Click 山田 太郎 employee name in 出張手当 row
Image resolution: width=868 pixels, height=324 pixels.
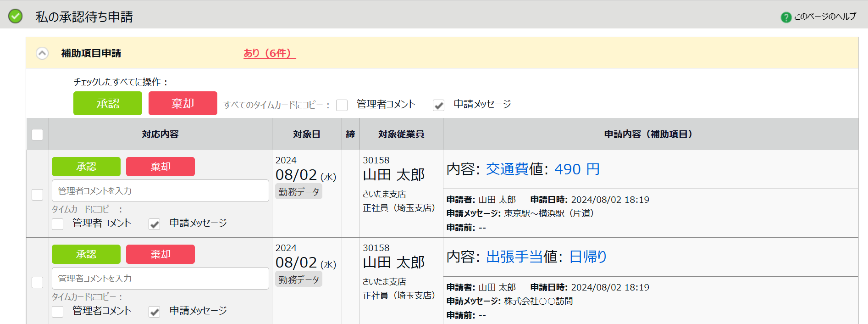pos(394,263)
